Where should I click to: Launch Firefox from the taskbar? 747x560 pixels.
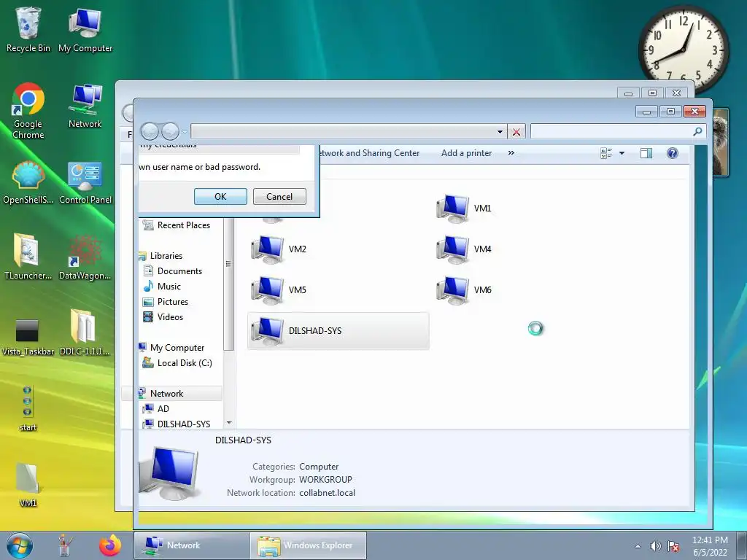(x=110, y=545)
